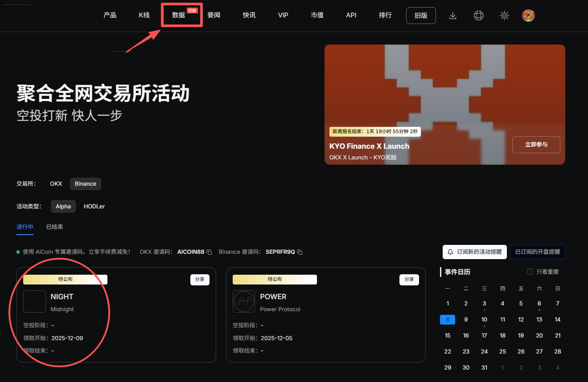588x382 pixels.
Task: Select date 6 in the event calendar
Action: tap(539, 304)
